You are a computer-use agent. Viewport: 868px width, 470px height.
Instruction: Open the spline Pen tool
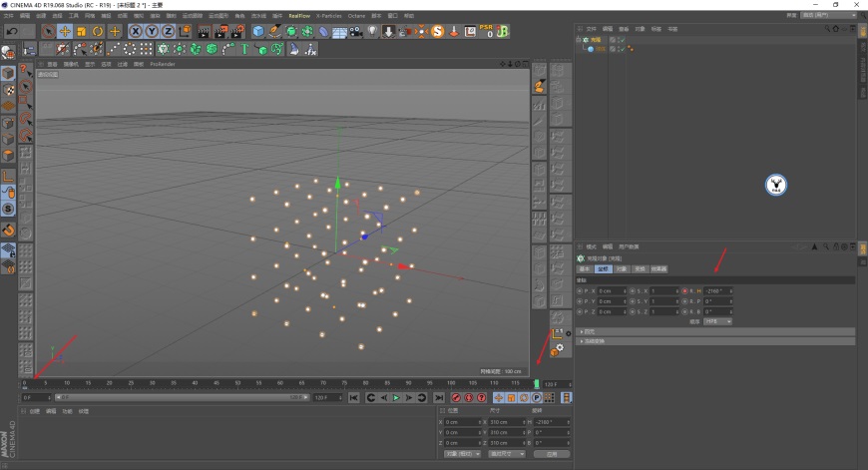click(274, 32)
